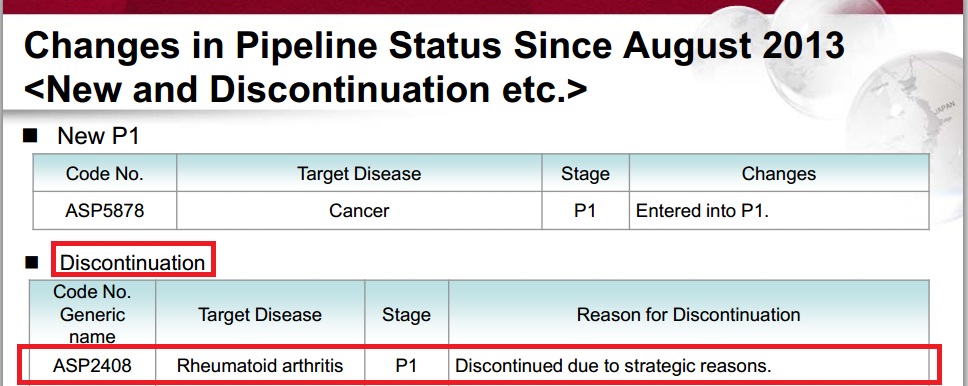Select the Cancer target disease cell

359,211
